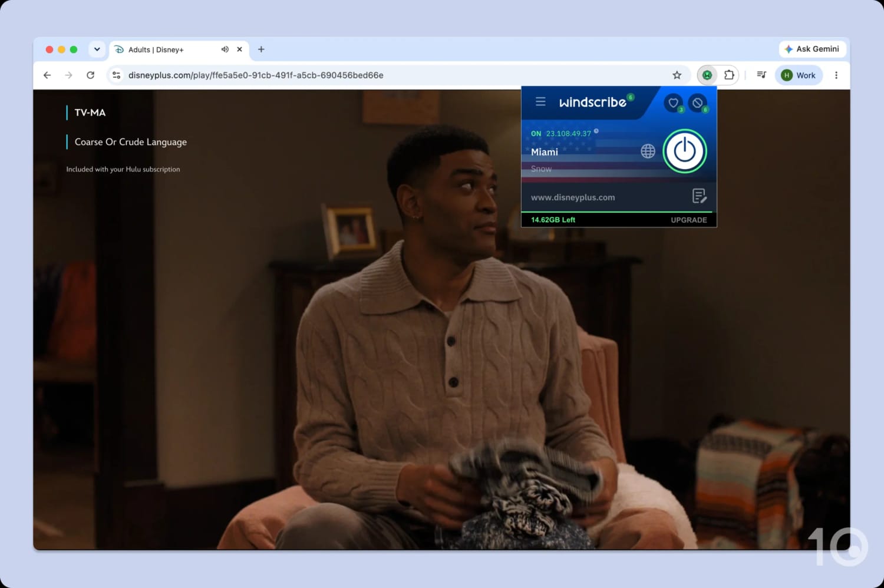Reload the Disney+ page

tap(90, 75)
